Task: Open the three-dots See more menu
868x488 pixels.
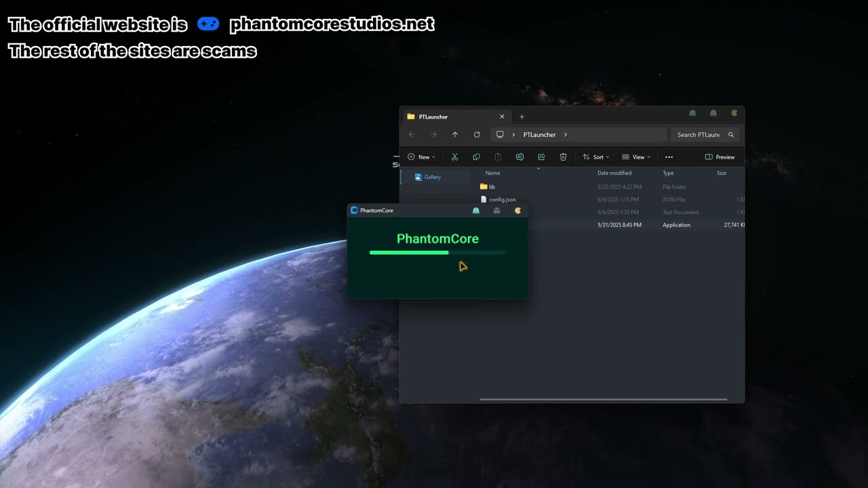Action: (669, 157)
